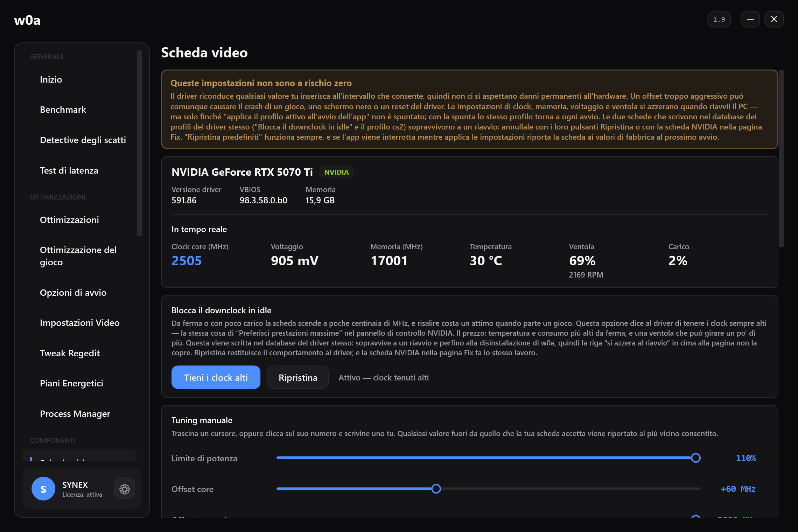This screenshot has width=798, height=532.
Task: Click 'Attivo — clock tenuti alti' status
Action: [383, 378]
